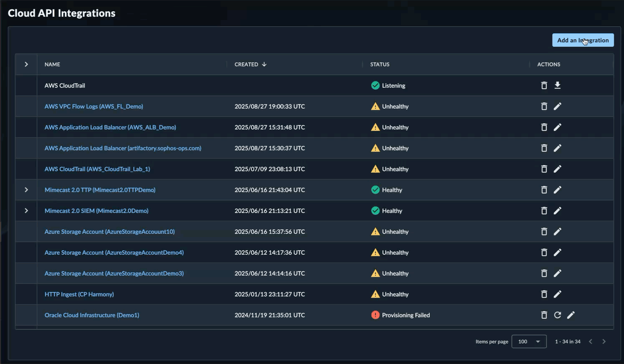
Task: Click Add an Integration
Action: pos(583,40)
